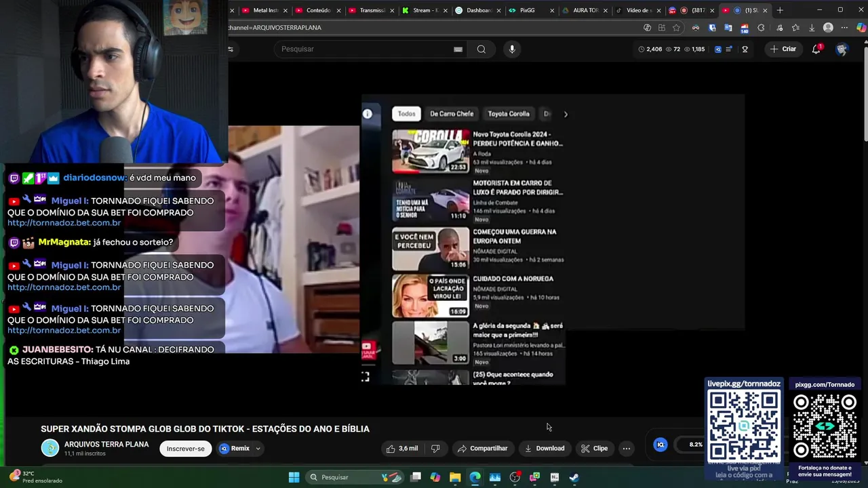Open the weather widget showing 32°C
Viewport: 868px width, 488px height.
[x=37, y=477]
